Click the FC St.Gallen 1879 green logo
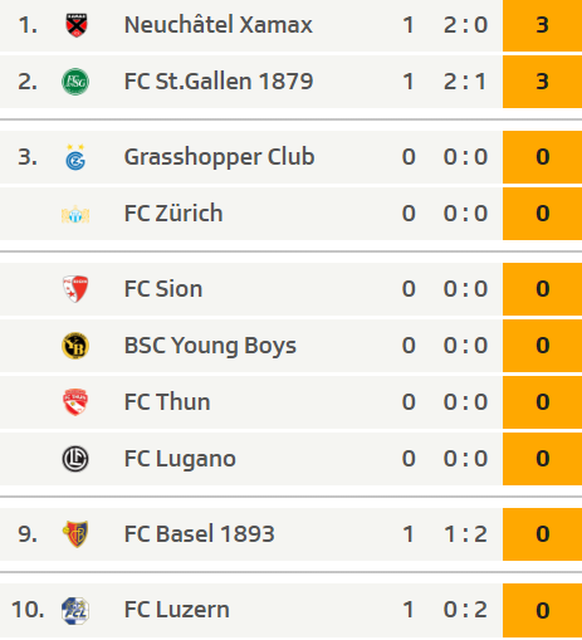The image size is (582, 640). tap(76, 82)
